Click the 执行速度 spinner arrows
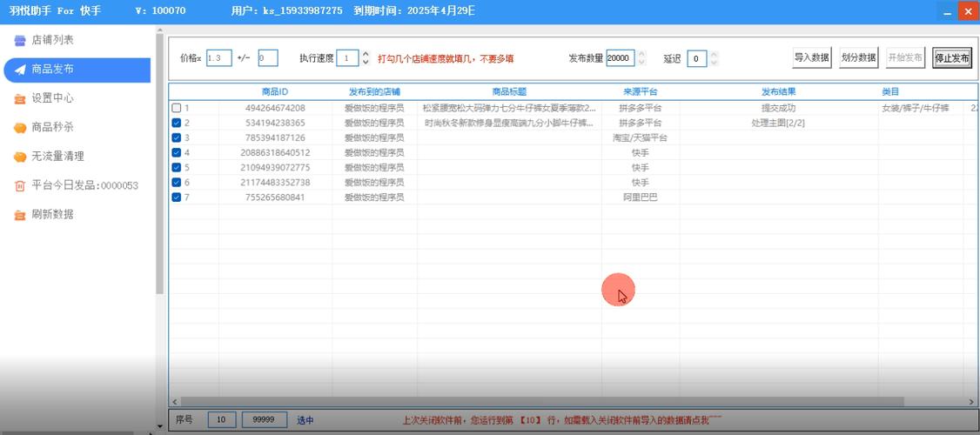Screen dimensions: 980x435 pos(366,58)
